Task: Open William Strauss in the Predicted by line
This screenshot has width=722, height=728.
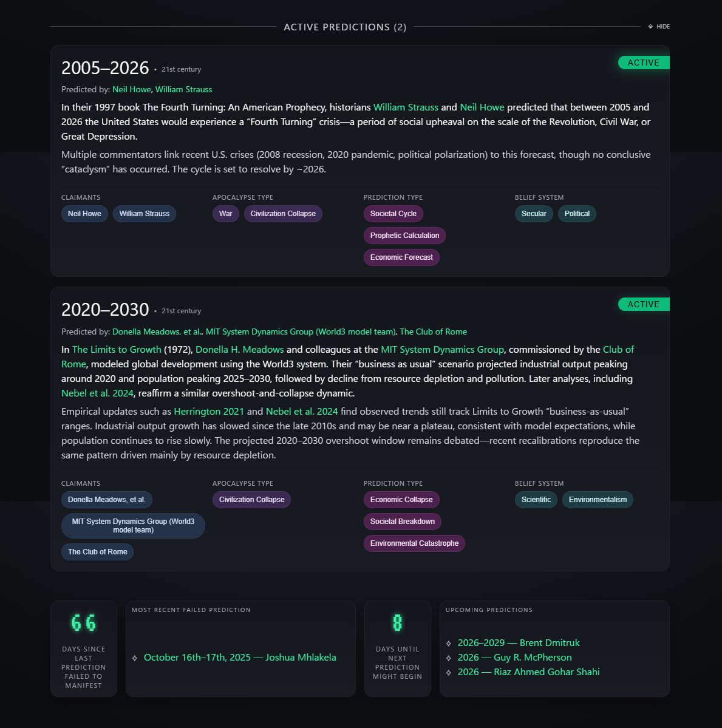Action: pos(183,89)
